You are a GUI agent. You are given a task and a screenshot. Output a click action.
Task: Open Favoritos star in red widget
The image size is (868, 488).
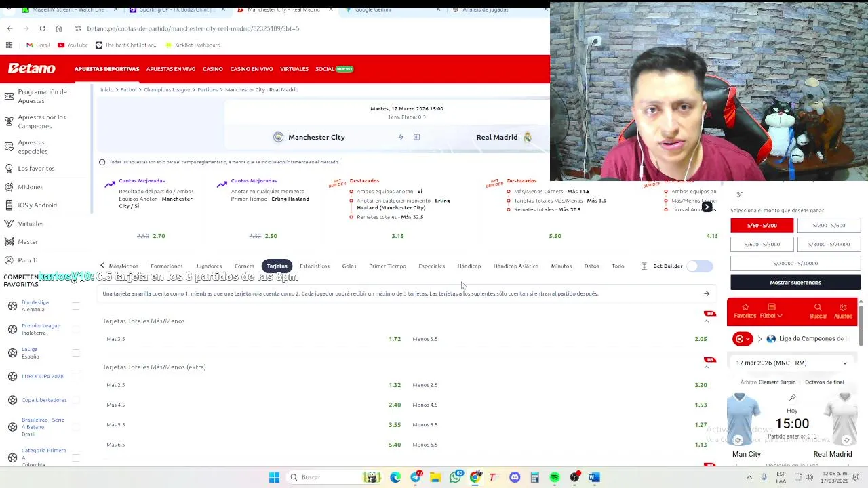pyautogui.click(x=745, y=311)
